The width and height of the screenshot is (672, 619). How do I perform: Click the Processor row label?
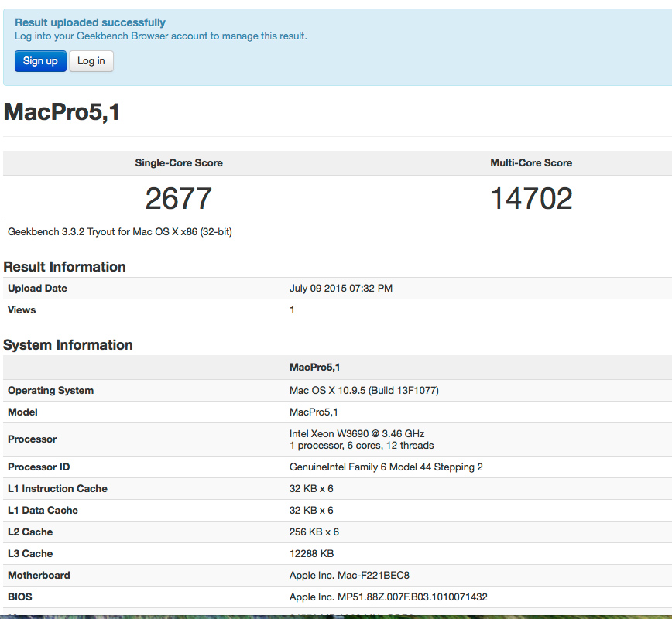(33, 439)
